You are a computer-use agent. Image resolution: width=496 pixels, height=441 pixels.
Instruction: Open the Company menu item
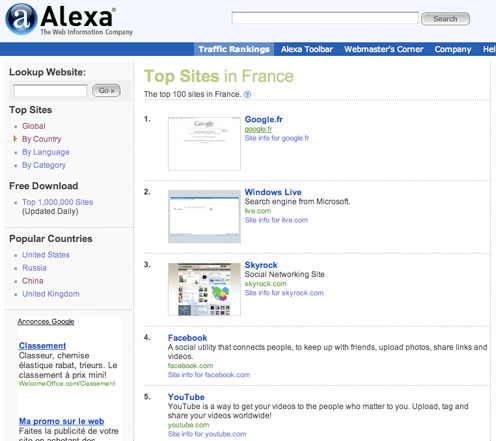pyautogui.click(x=453, y=49)
